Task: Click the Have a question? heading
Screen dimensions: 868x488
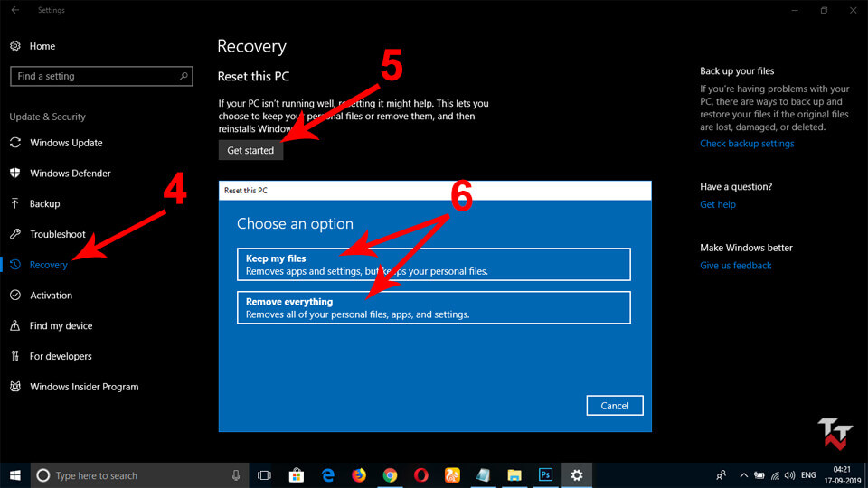Action: 736,186
